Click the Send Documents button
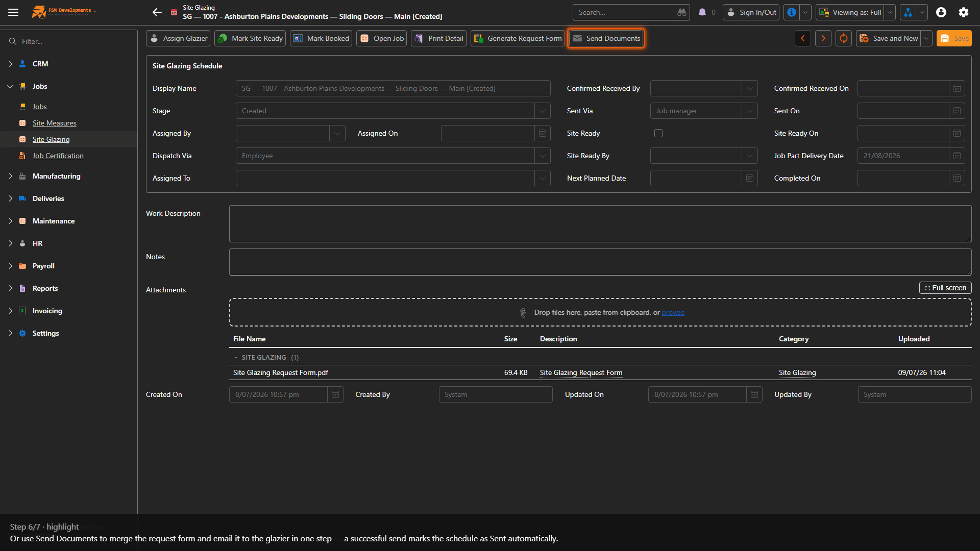 pyautogui.click(x=606, y=38)
